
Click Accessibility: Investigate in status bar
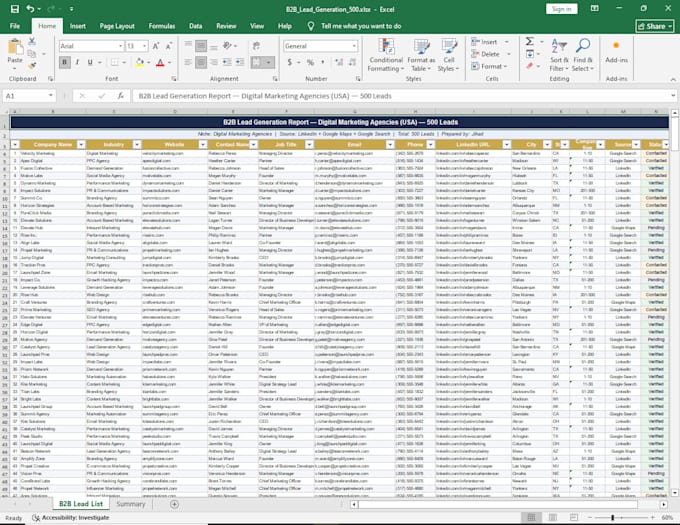(71, 518)
